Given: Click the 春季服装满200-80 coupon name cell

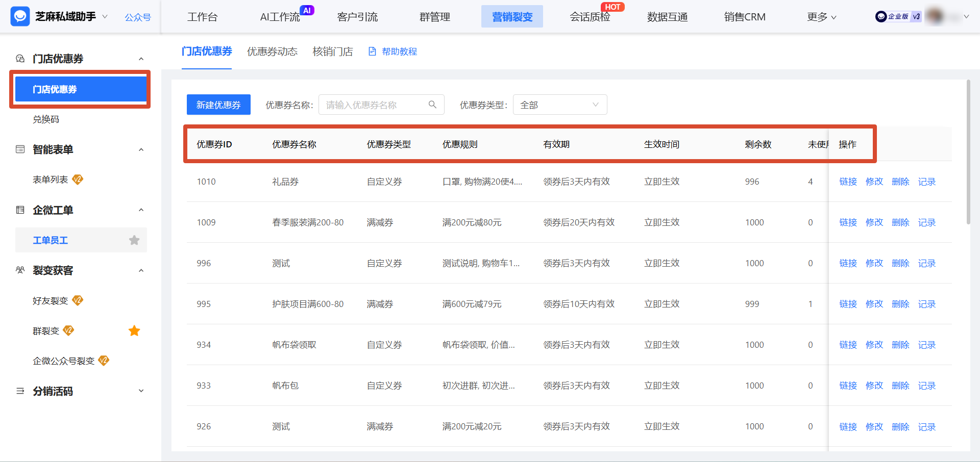Looking at the screenshot, I should click(308, 222).
